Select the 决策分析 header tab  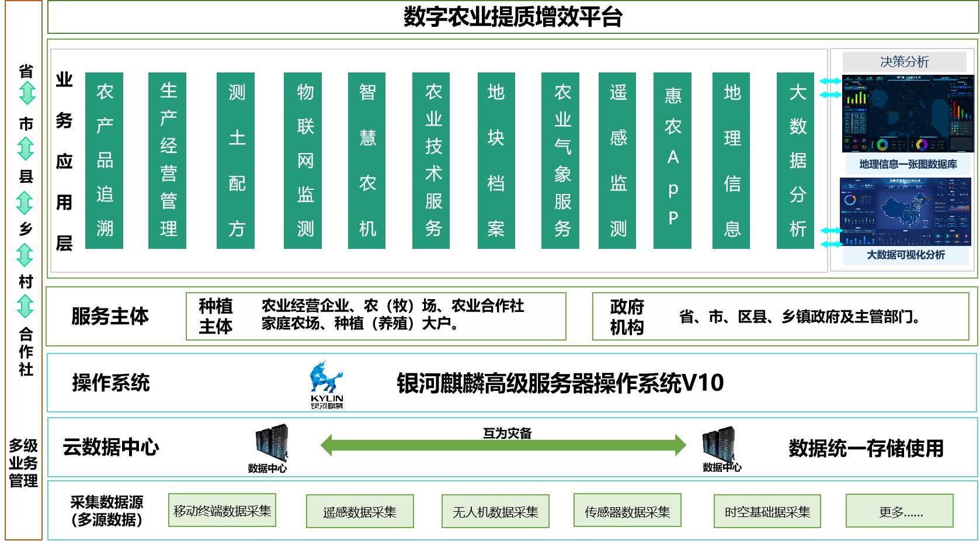tap(904, 62)
